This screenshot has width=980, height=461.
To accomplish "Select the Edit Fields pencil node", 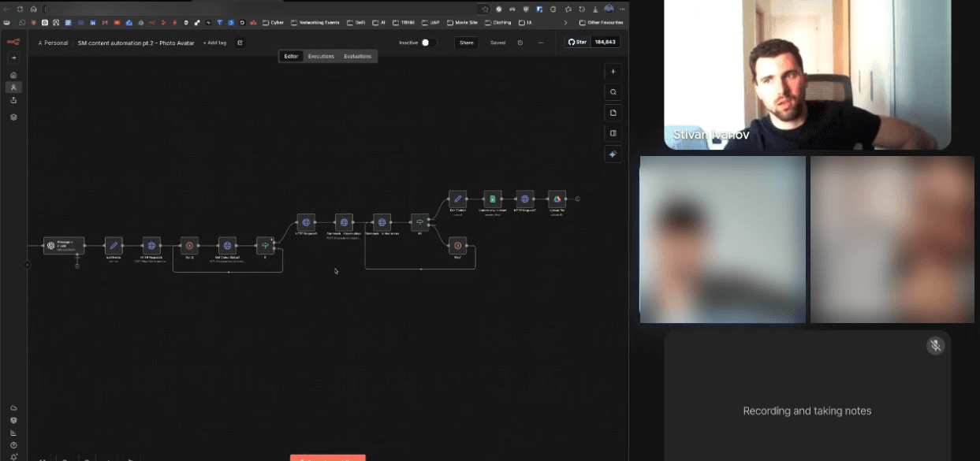I will [114, 245].
